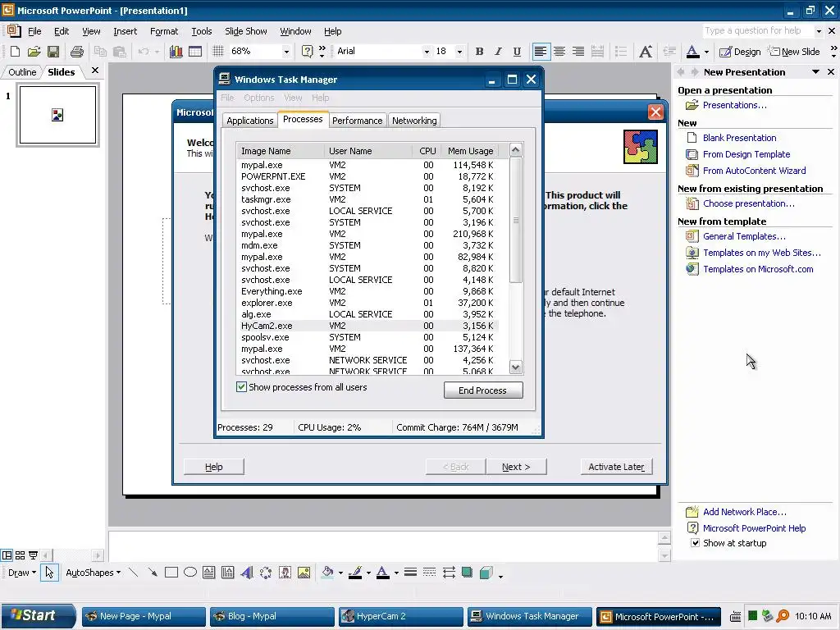This screenshot has width=840, height=630.
Task: Switch to the Networking tab
Action: tap(414, 121)
